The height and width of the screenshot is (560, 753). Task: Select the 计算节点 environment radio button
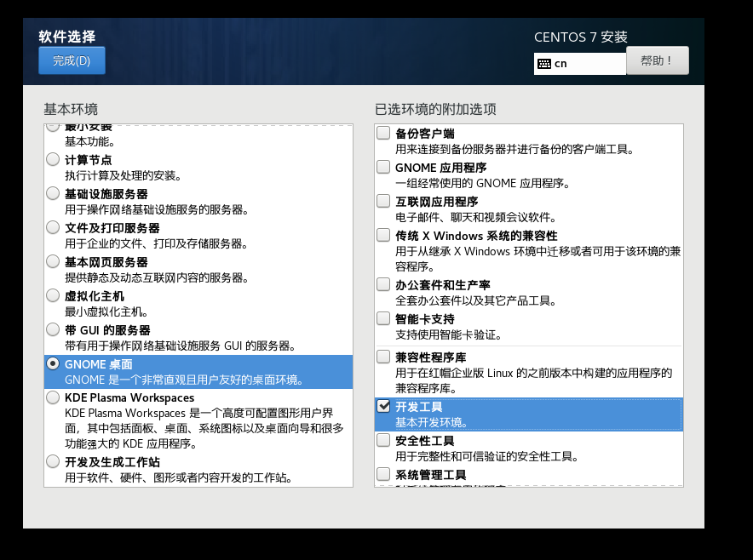tap(53, 159)
